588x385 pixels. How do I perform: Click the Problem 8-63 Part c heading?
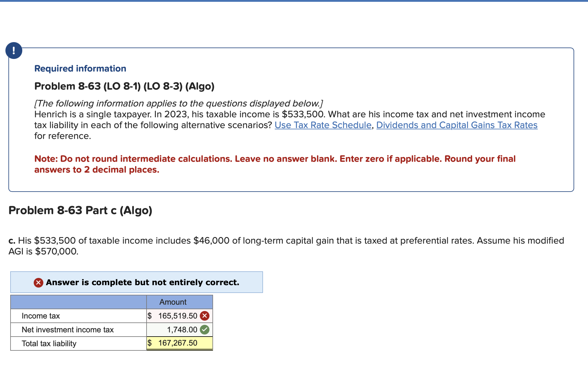[x=80, y=210]
